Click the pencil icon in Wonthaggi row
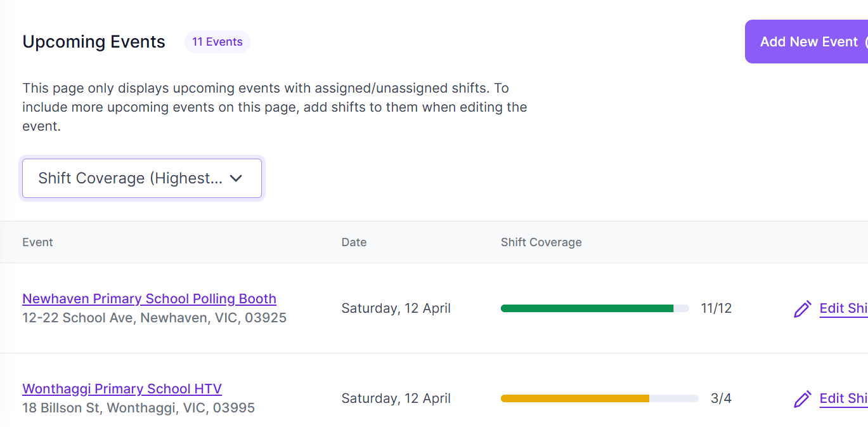The image size is (868, 427). coord(802,399)
